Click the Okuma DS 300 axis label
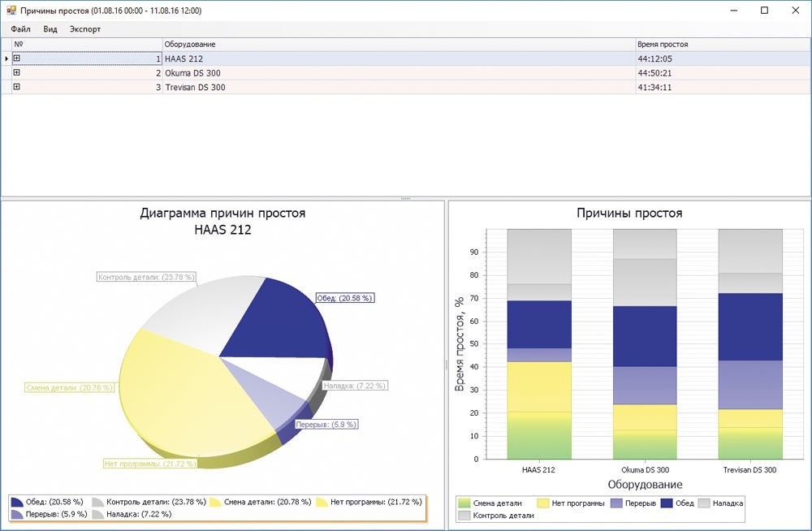The width and height of the screenshot is (812, 531). [x=645, y=470]
